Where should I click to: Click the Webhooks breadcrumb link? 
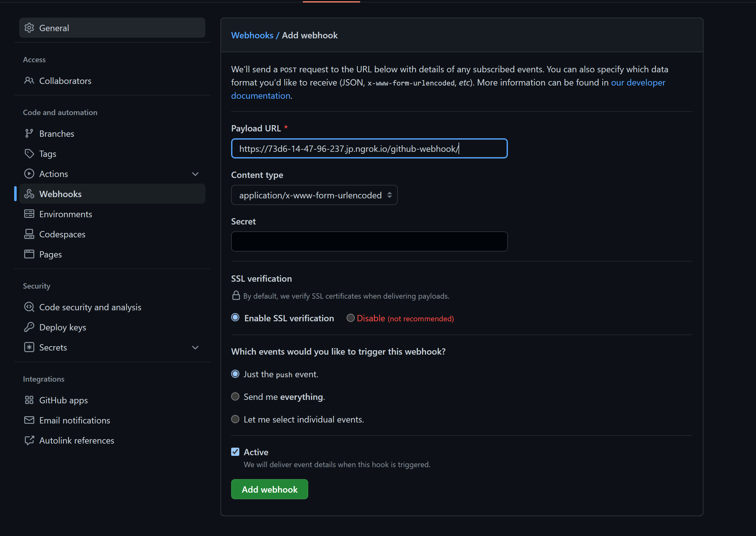[252, 35]
